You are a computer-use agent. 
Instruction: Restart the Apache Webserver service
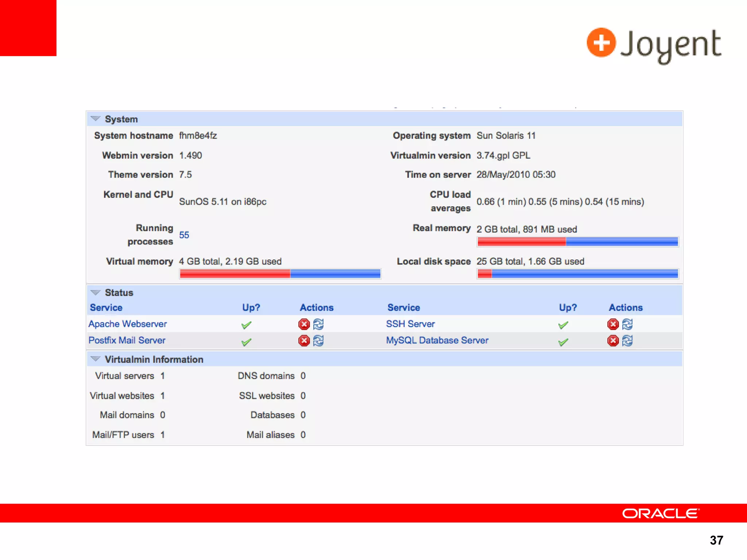[x=318, y=324]
